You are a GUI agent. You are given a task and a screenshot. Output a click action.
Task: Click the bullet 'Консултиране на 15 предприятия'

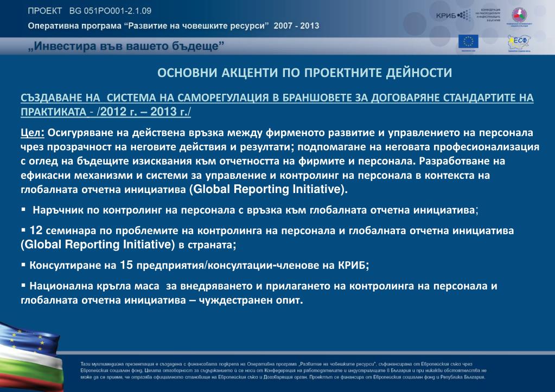(195, 265)
